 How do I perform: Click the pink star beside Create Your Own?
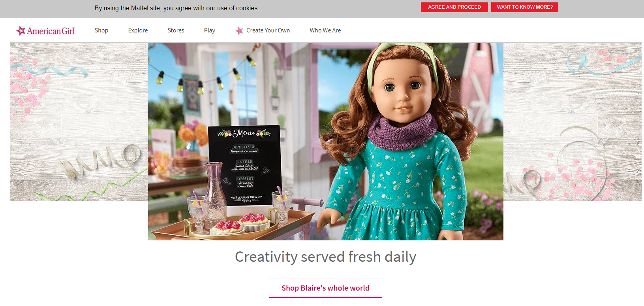tap(239, 30)
